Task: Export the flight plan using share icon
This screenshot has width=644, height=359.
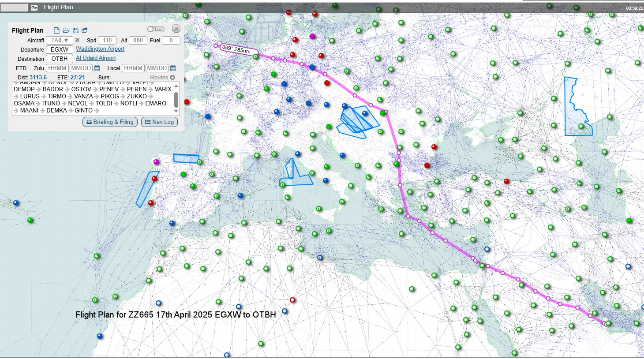Action: [x=85, y=30]
